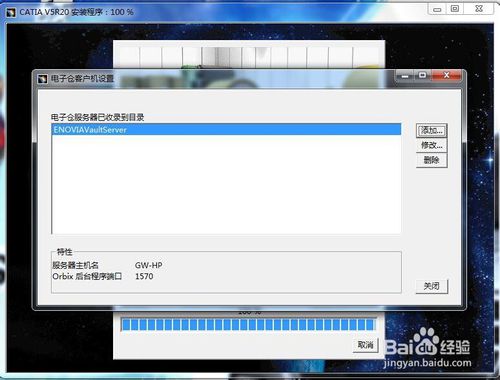
Task: Click the GW-HP server host name value
Action: coord(149,265)
